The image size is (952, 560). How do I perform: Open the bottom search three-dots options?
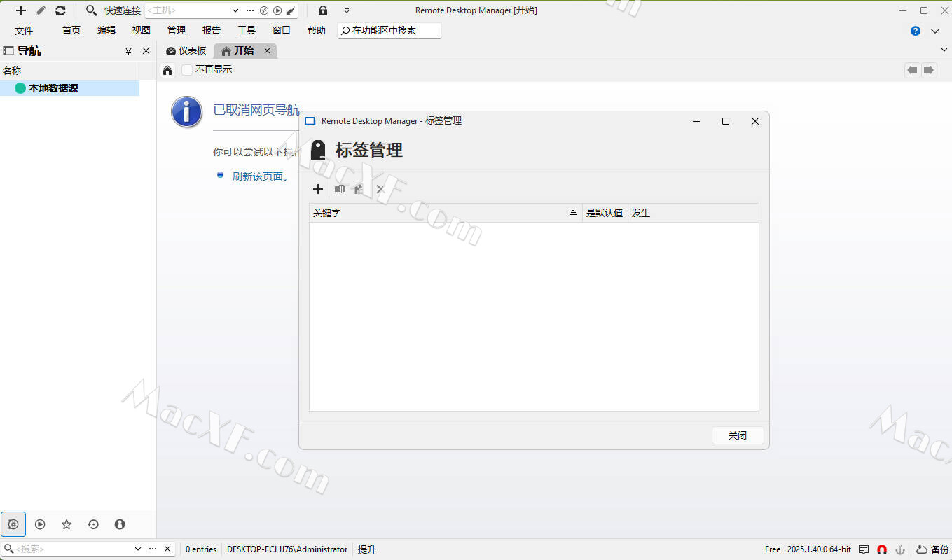153,549
